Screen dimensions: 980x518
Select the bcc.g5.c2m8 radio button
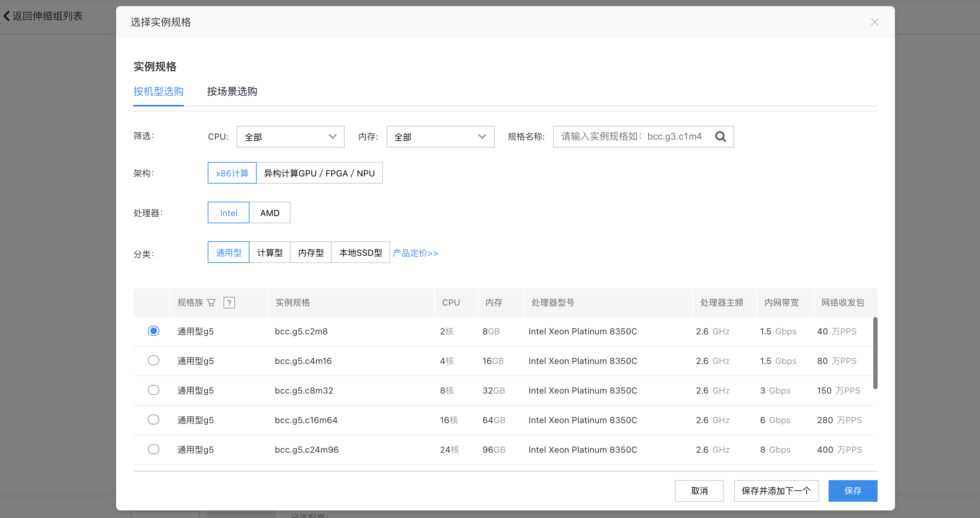(153, 331)
